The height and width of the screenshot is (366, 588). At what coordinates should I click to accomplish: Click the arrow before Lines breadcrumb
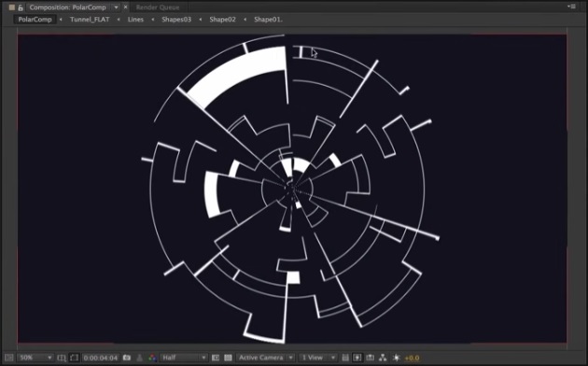119,19
